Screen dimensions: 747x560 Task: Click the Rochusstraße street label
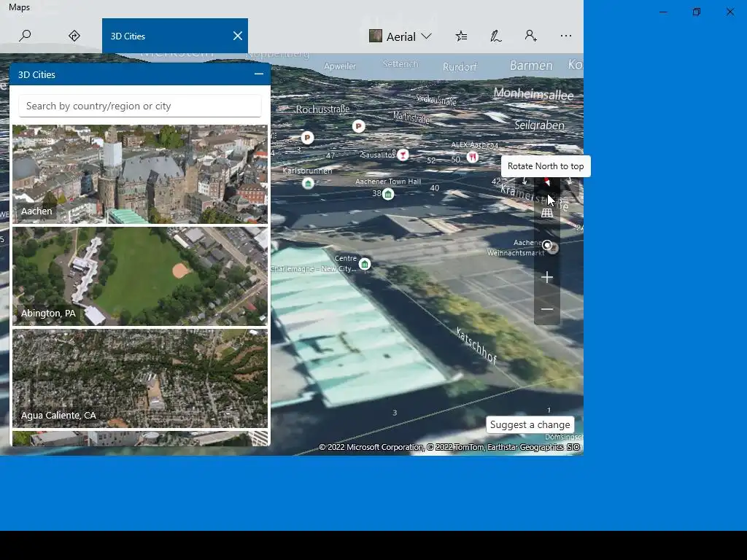pyautogui.click(x=322, y=109)
